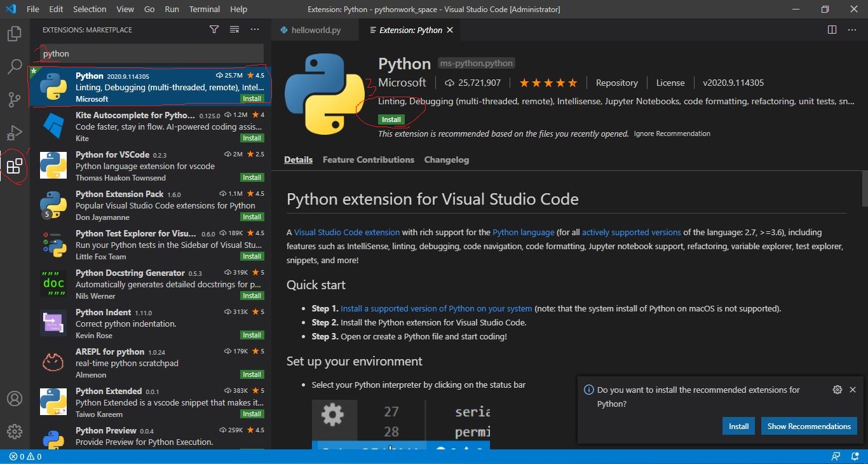Open the notifications bell in status bar
The height and width of the screenshot is (464, 868).
click(x=853, y=456)
